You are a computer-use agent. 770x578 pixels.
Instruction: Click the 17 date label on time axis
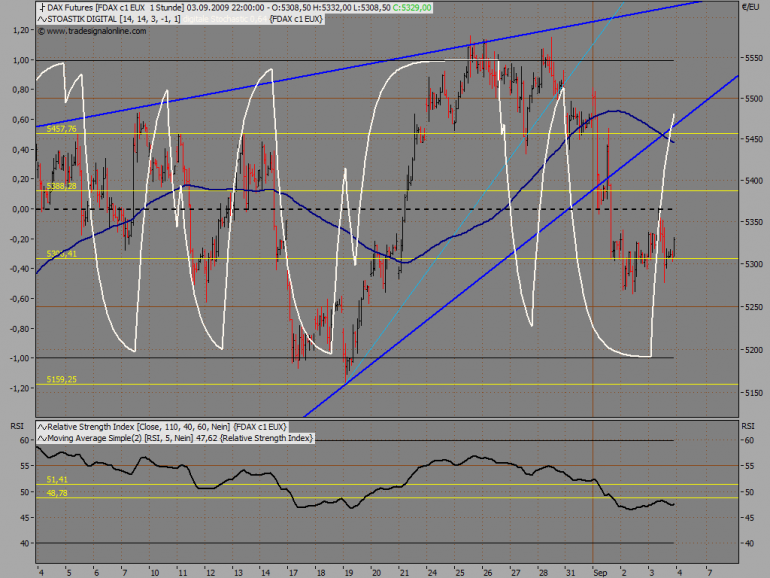293,573
